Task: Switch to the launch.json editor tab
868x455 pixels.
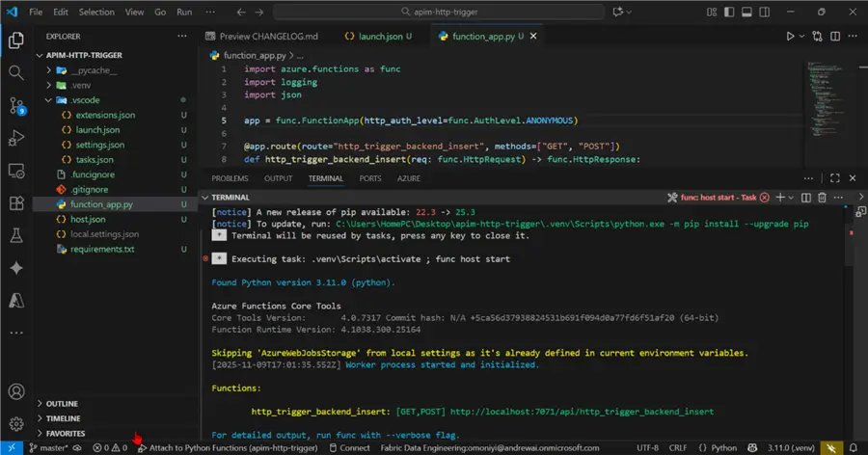Action: (379, 36)
